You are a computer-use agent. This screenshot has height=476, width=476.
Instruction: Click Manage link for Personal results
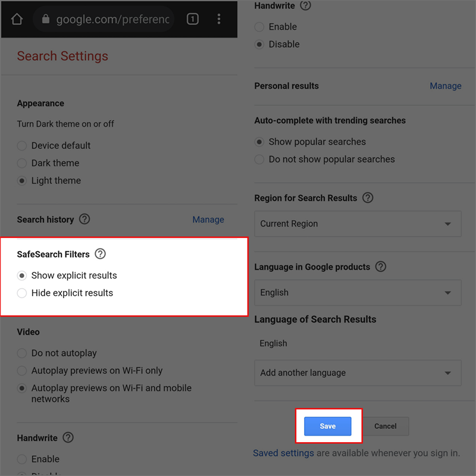[x=445, y=86]
